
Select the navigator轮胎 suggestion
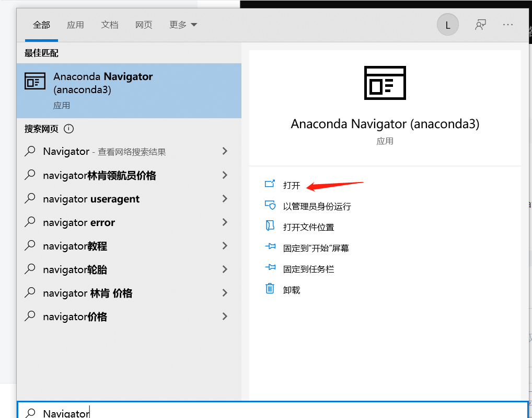click(x=129, y=269)
